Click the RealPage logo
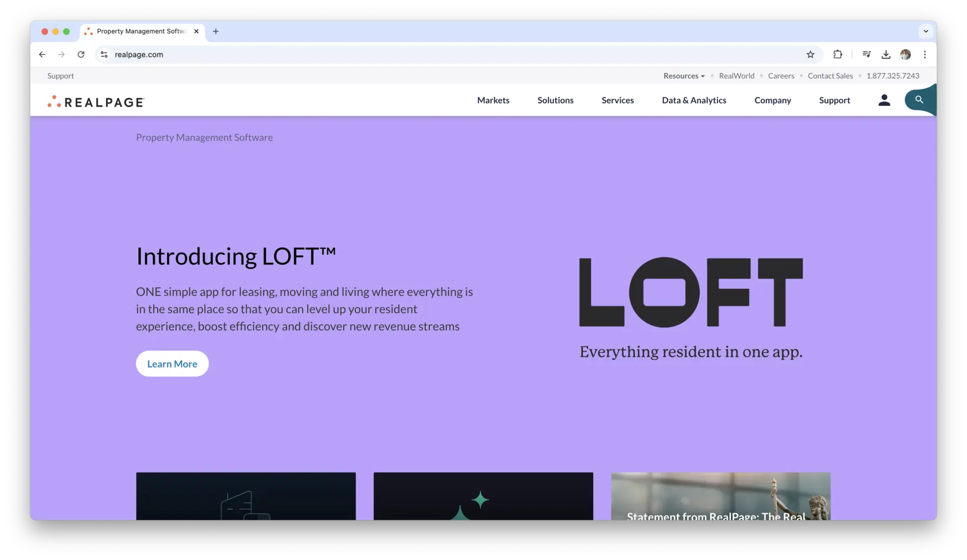Image resolution: width=967 pixels, height=560 pixels. click(x=96, y=101)
